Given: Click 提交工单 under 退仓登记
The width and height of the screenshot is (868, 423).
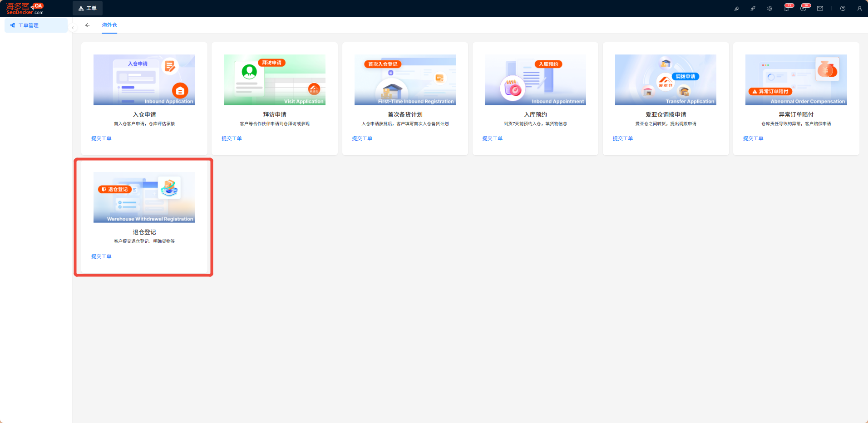Looking at the screenshot, I should click(101, 256).
